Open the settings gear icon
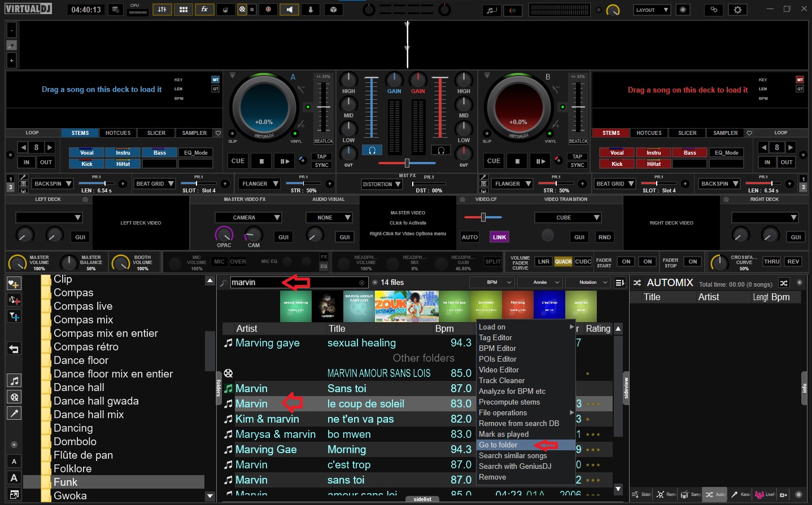 (x=737, y=10)
